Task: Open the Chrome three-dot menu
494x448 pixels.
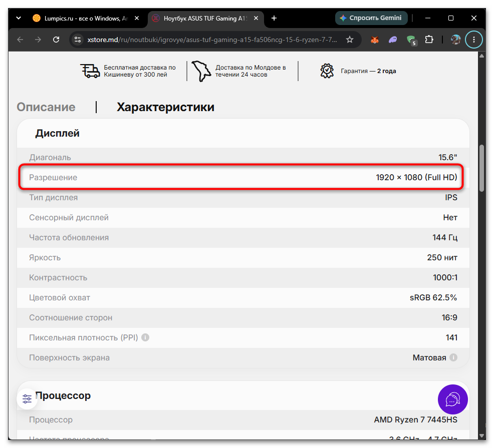Action: click(474, 40)
